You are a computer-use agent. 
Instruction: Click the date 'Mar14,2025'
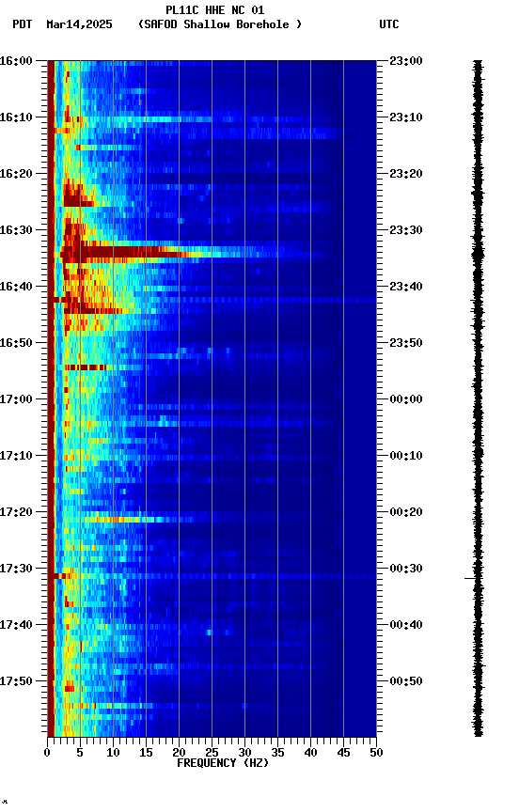79,24
